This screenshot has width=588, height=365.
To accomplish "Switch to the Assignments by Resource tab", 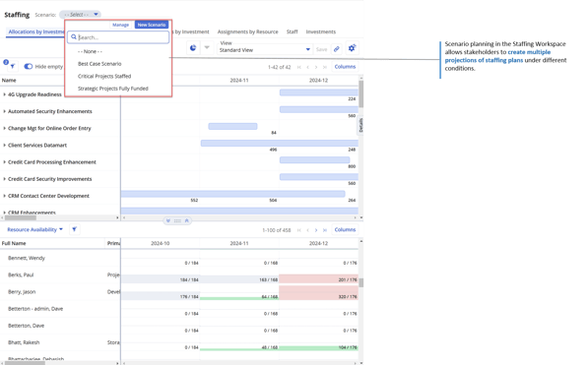I will 247,31.
